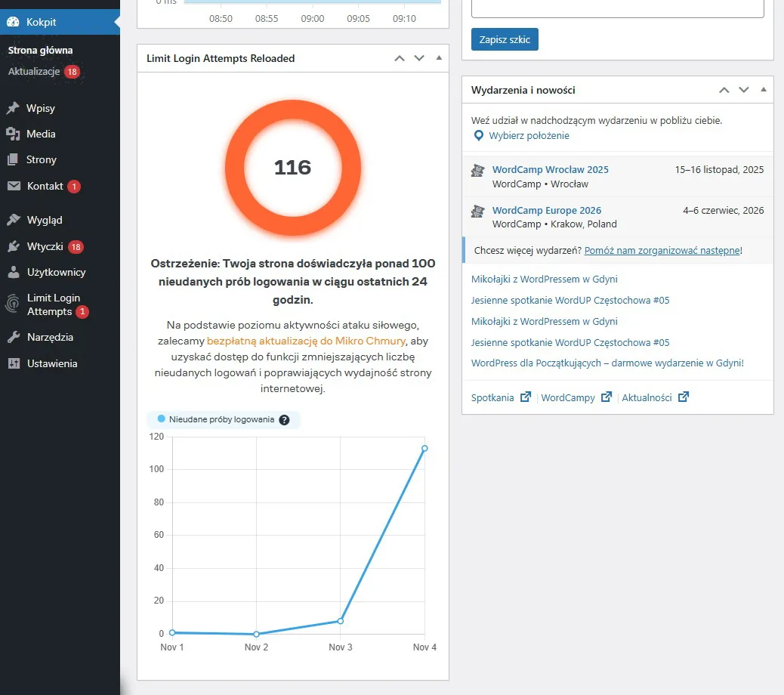Collapse the Wydarzenia i nowości panel
The image size is (784, 695).
point(764,89)
